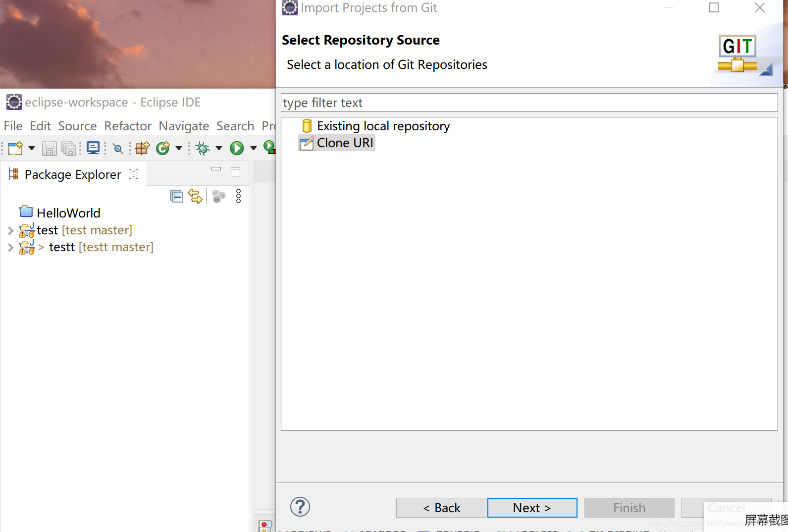Expand the test project tree node
Image resolution: width=788 pixels, height=532 pixels.
(x=10, y=230)
